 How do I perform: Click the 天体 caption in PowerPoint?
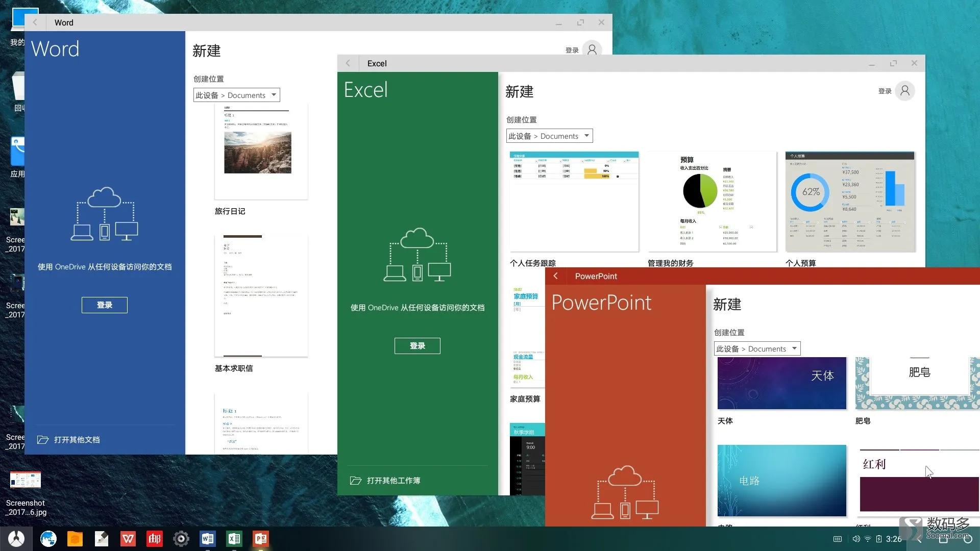point(725,421)
